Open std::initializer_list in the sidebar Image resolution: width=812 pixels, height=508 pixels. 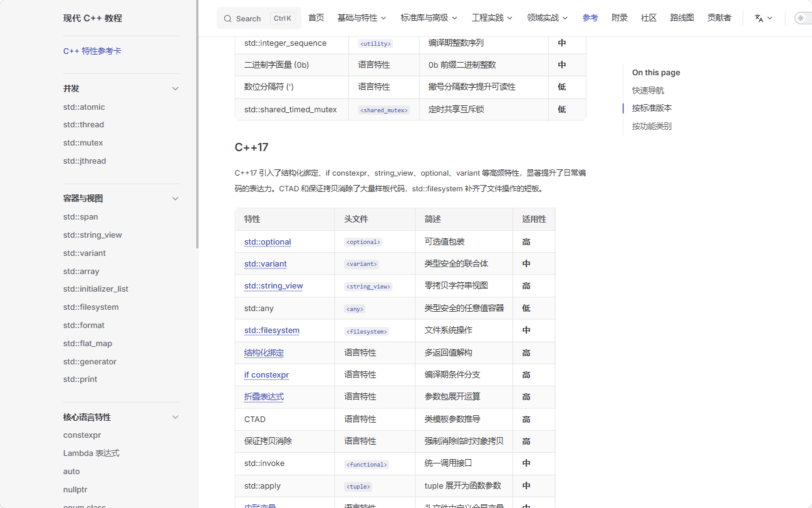tap(96, 289)
